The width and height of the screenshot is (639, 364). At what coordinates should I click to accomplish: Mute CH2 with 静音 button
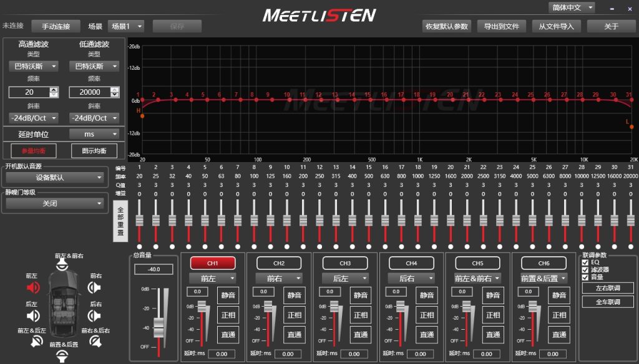(x=295, y=295)
